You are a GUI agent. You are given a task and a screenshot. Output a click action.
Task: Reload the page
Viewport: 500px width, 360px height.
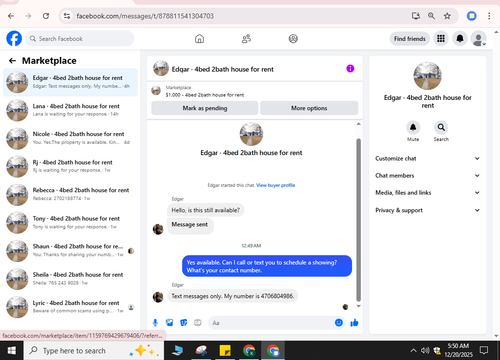click(x=46, y=16)
